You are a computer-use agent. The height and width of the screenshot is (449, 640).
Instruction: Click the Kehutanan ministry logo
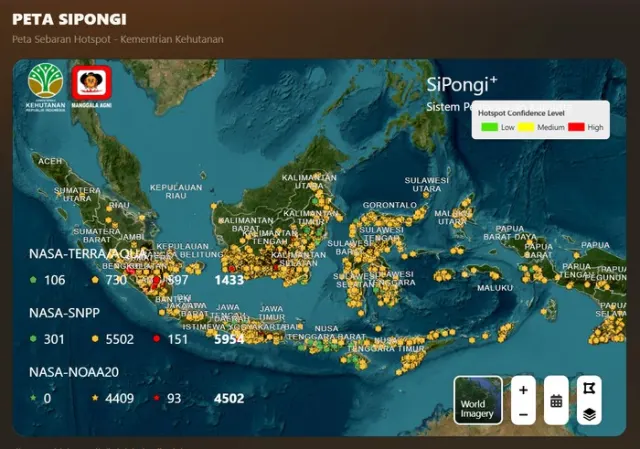pos(45,87)
